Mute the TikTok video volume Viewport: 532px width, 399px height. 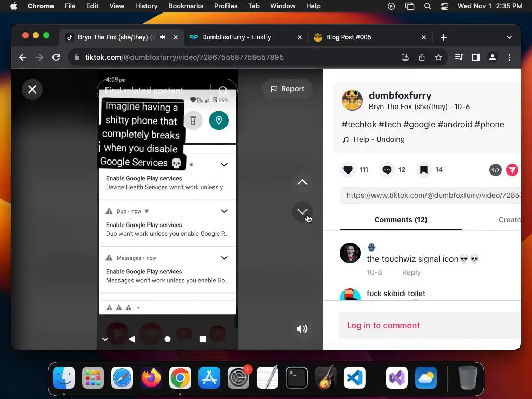pos(302,328)
